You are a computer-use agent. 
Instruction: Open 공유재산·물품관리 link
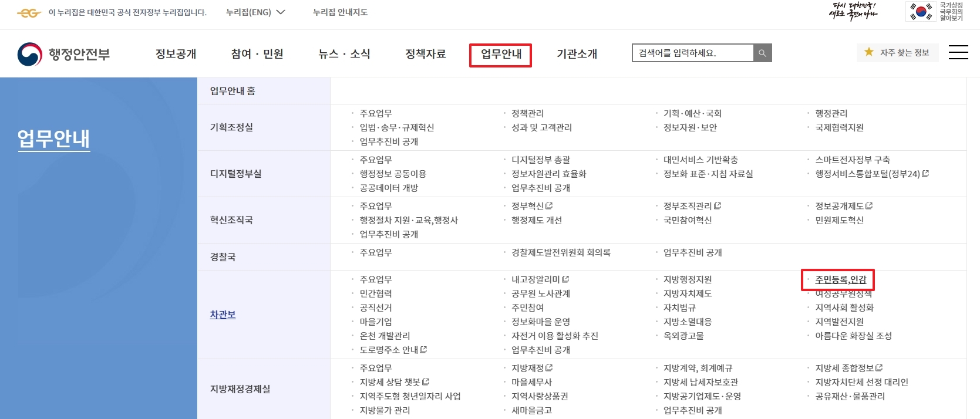pos(850,396)
